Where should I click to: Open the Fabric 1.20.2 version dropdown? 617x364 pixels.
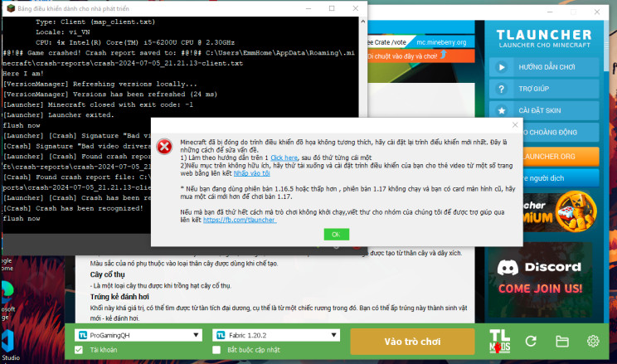pyautogui.click(x=276, y=335)
